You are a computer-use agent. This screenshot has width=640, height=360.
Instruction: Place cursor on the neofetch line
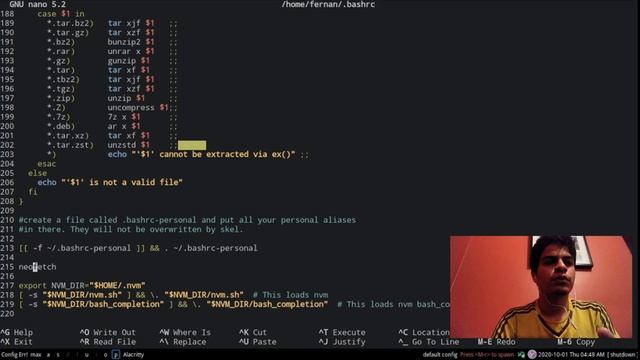coord(38,267)
